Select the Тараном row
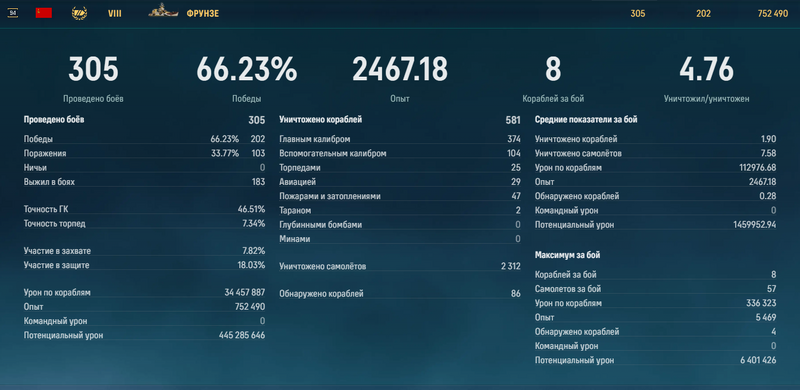800x390 pixels. (x=400, y=210)
